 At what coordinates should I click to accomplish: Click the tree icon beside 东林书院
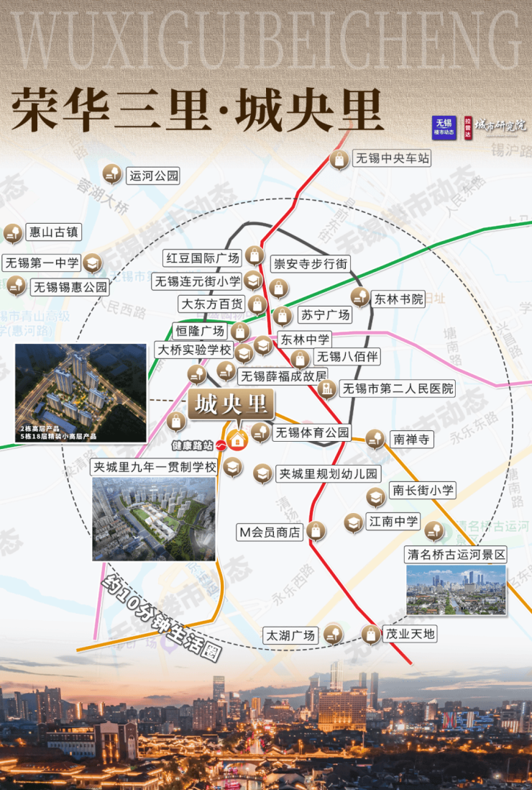360,297
